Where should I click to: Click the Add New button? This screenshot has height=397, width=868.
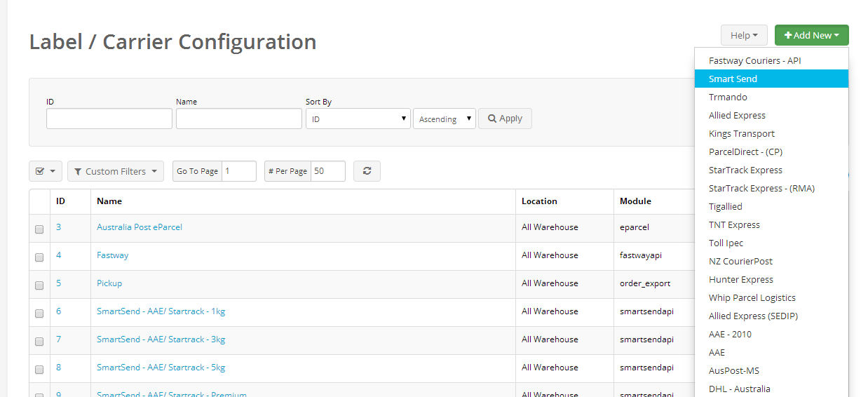(812, 35)
